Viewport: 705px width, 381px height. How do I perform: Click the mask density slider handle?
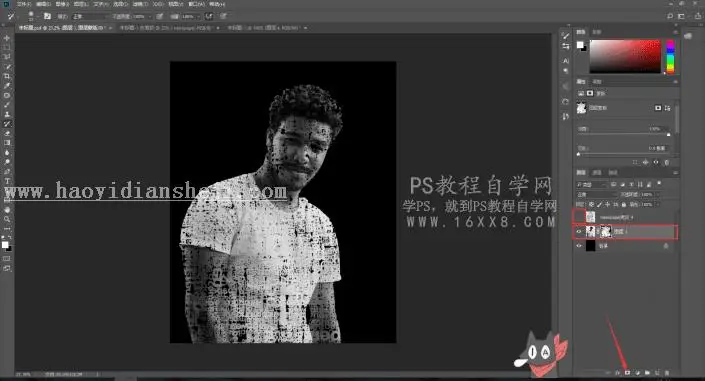pos(668,134)
